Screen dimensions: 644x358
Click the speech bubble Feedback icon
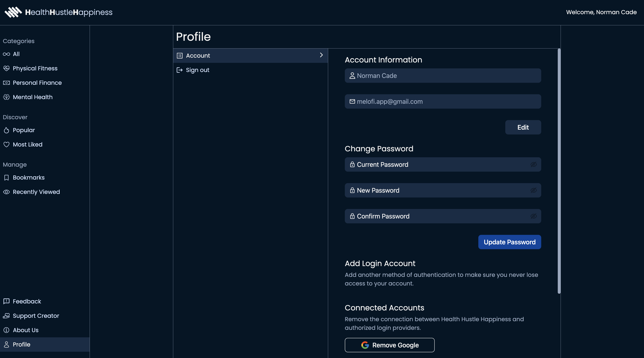(6, 301)
